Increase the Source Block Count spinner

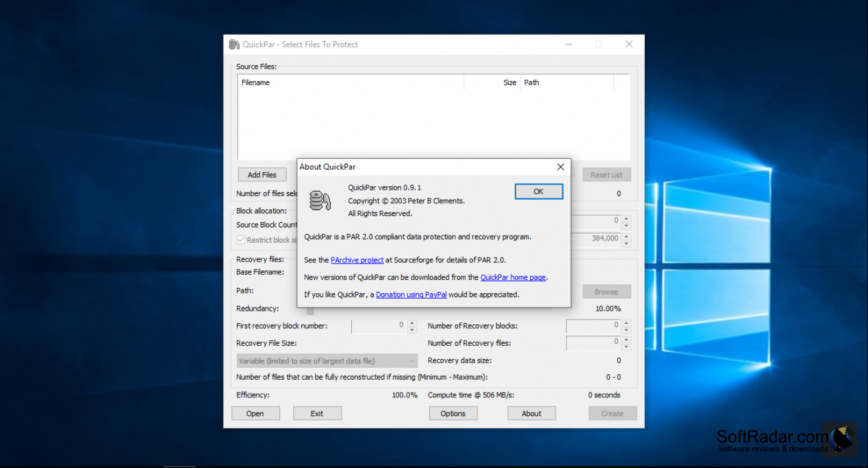(626, 218)
